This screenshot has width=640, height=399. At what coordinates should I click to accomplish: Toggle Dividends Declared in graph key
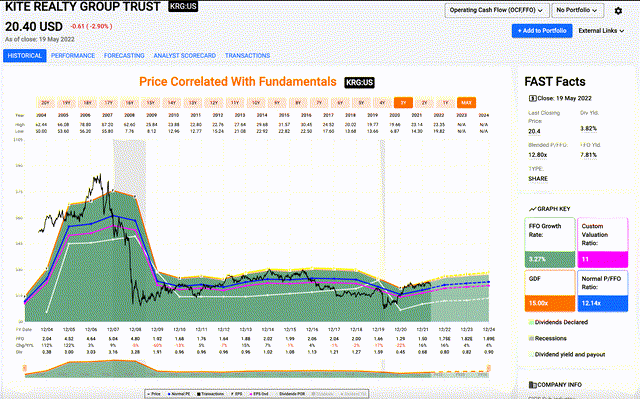(x=558, y=322)
